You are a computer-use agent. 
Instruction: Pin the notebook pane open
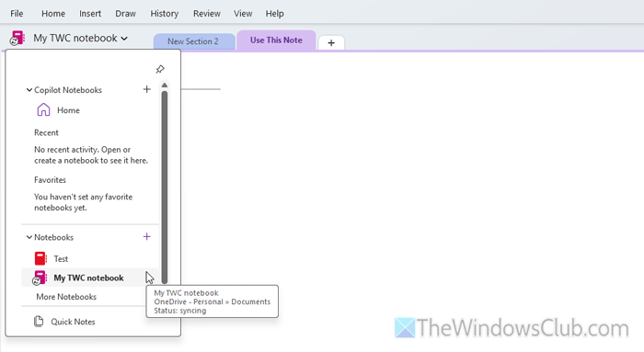[160, 69]
